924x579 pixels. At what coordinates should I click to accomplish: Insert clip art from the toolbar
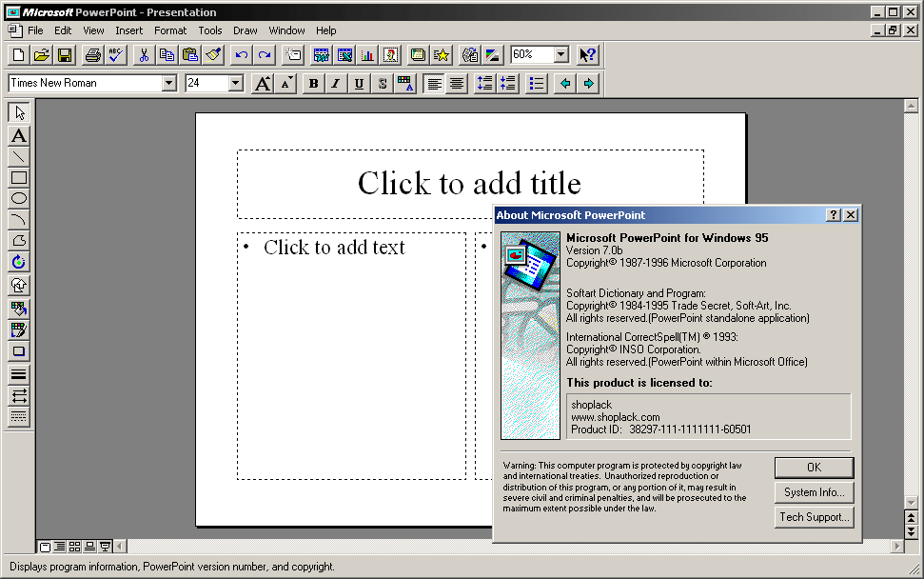click(390, 55)
